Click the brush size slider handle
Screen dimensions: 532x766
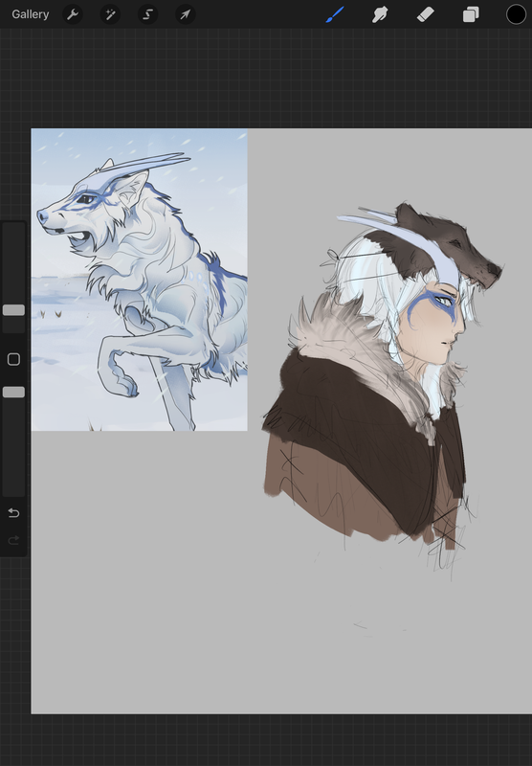(x=13, y=310)
